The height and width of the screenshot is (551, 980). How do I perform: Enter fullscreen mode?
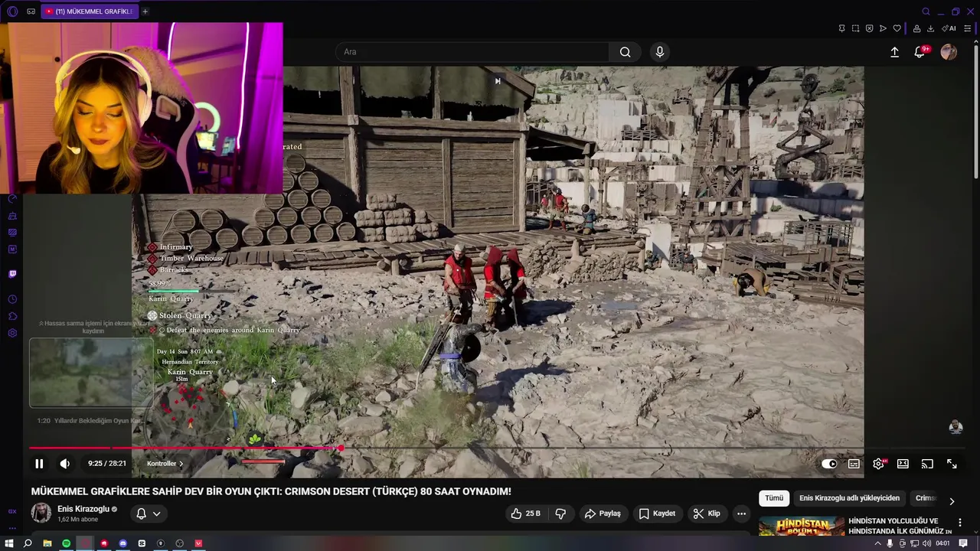(952, 464)
